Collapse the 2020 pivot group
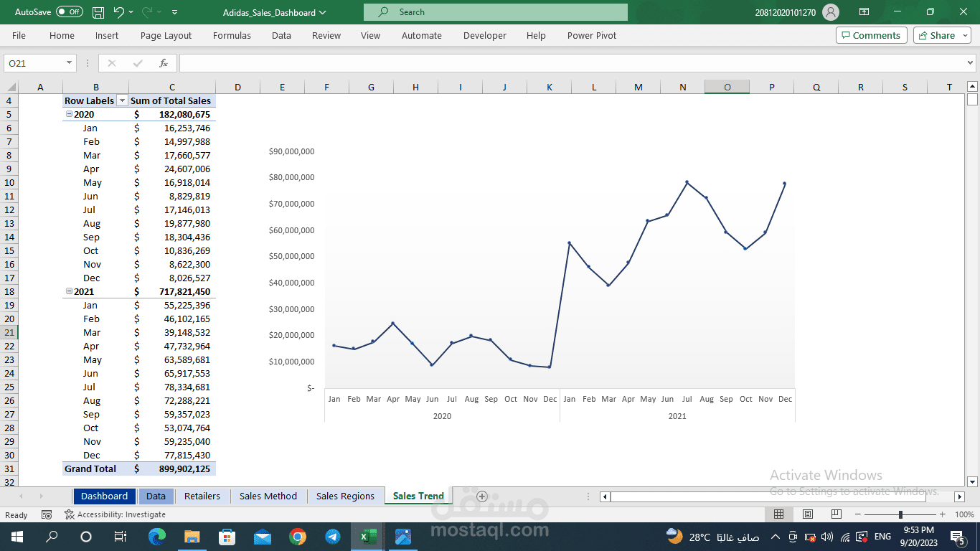This screenshot has width=980, height=551. pyautogui.click(x=69, y=114)
